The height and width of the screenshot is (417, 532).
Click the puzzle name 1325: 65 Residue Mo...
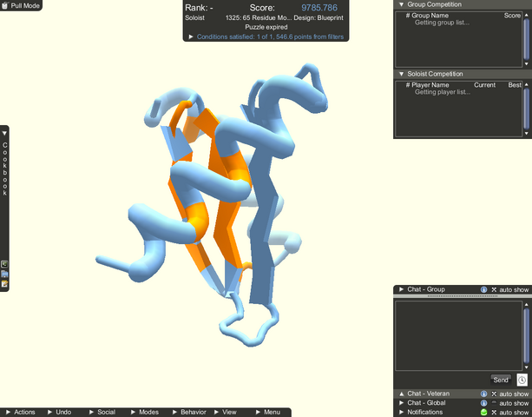point(259,17)
